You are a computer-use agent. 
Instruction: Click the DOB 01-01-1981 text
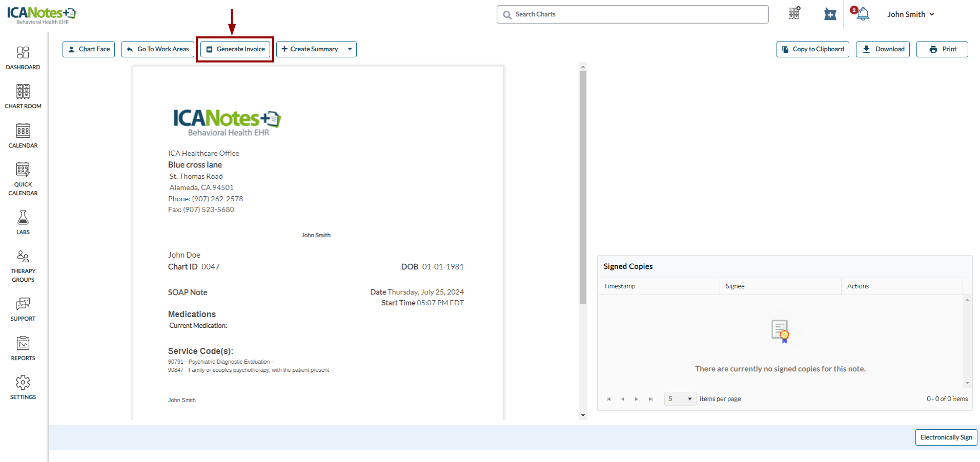(433, 267)
